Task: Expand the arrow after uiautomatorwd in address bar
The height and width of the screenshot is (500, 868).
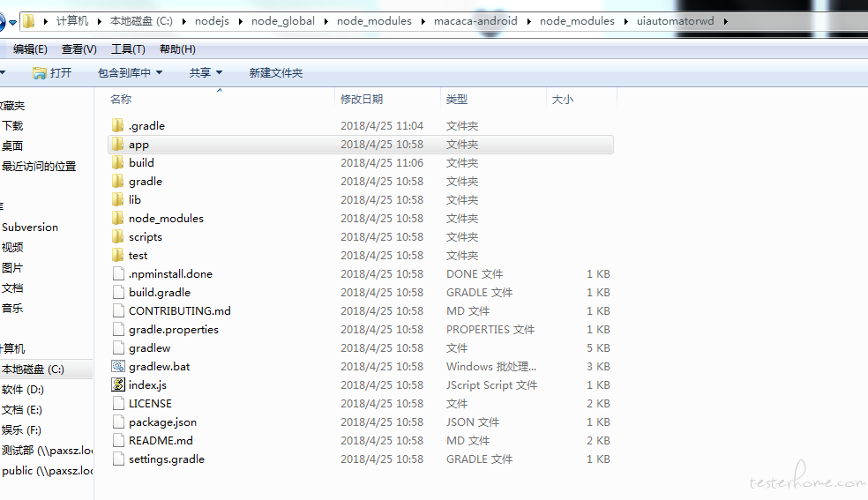Action: [725, 21]
